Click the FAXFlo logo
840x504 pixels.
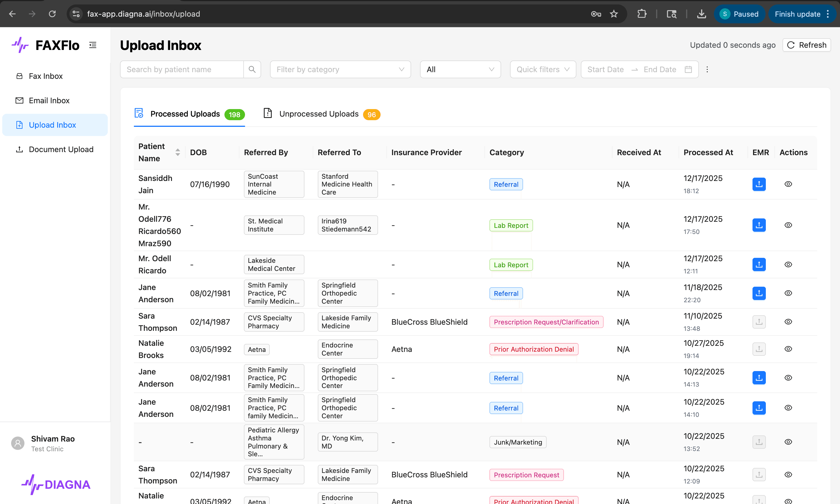point(46,45)
